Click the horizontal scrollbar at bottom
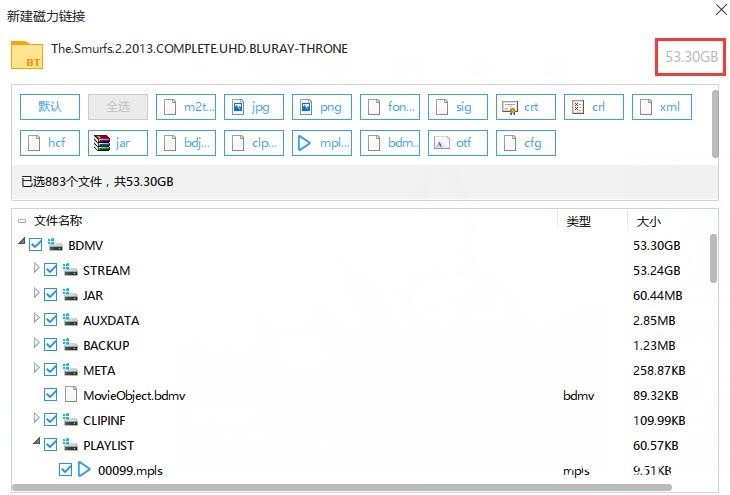This screenshot has width=730, height=495. click(341, 488)
